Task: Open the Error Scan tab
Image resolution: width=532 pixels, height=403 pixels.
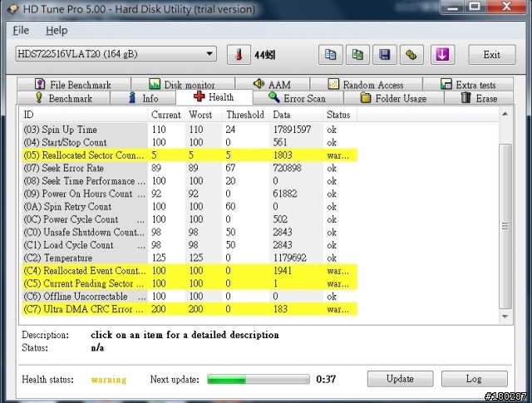Action: pyautogui.click(x=298, y=98)
